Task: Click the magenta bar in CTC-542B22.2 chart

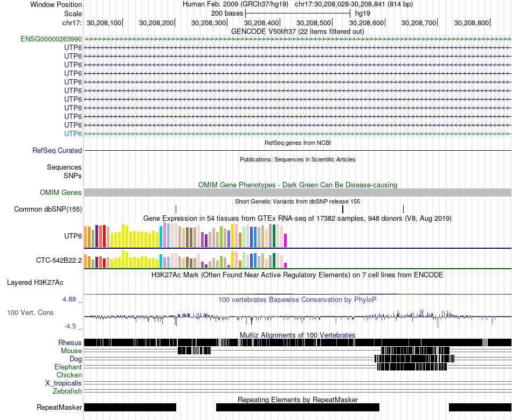Action: [x=286, y=265]
